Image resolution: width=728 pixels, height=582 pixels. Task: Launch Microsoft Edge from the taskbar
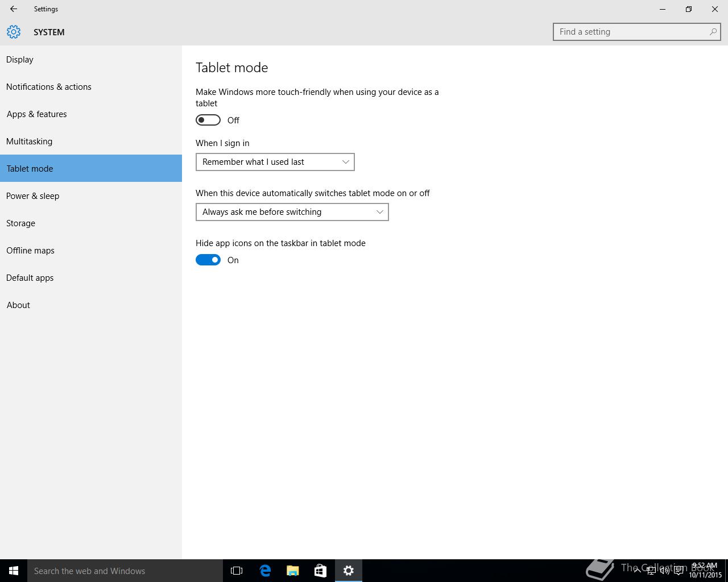(265, 571)
